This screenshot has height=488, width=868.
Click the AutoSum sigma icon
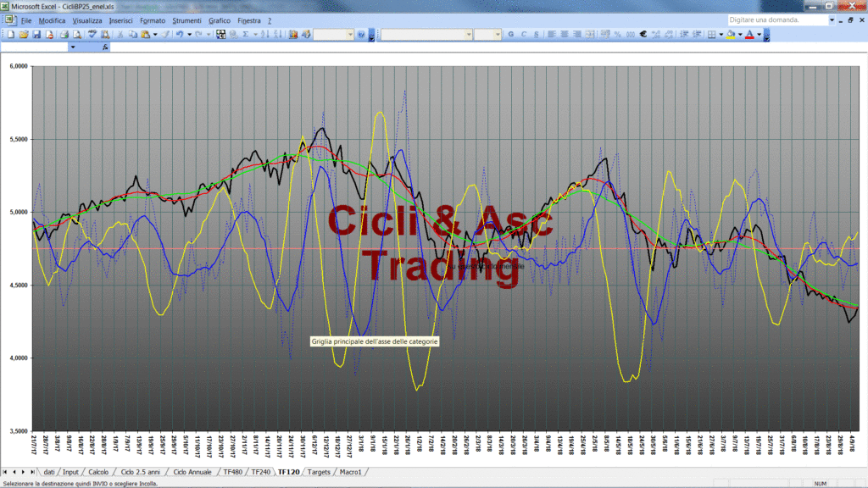point(246,34)
